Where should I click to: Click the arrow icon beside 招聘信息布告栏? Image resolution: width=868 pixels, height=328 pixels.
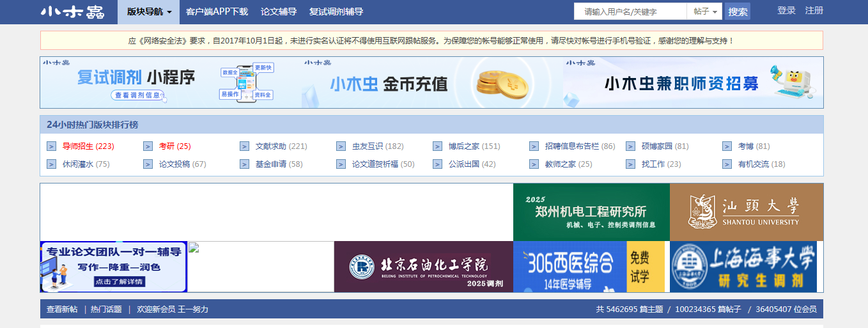point(534,146)
